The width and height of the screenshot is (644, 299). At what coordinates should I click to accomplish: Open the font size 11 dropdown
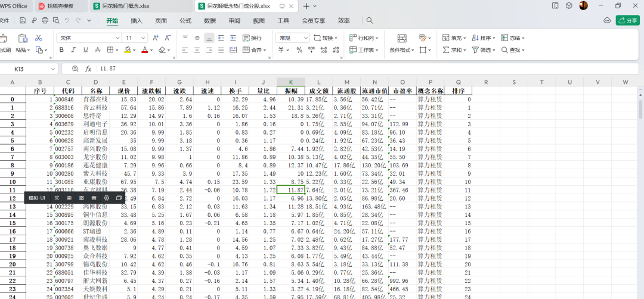tap(143, 38)
